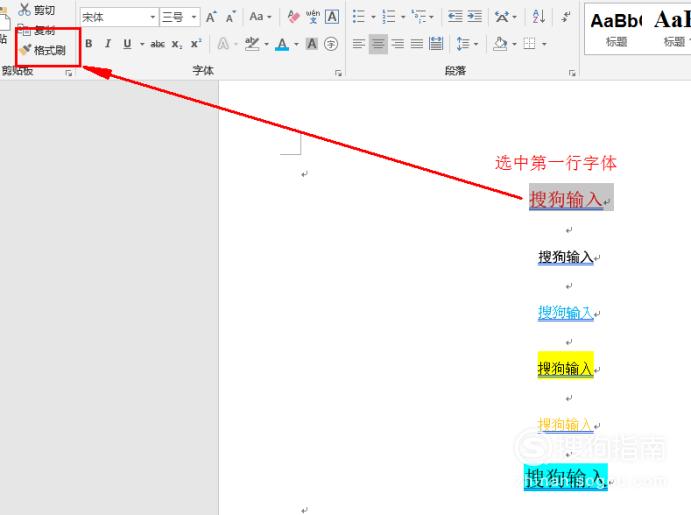This screenshot has height=515, width=691.
Task: Toggle underline formatting
Action: [x=127, y=44]
